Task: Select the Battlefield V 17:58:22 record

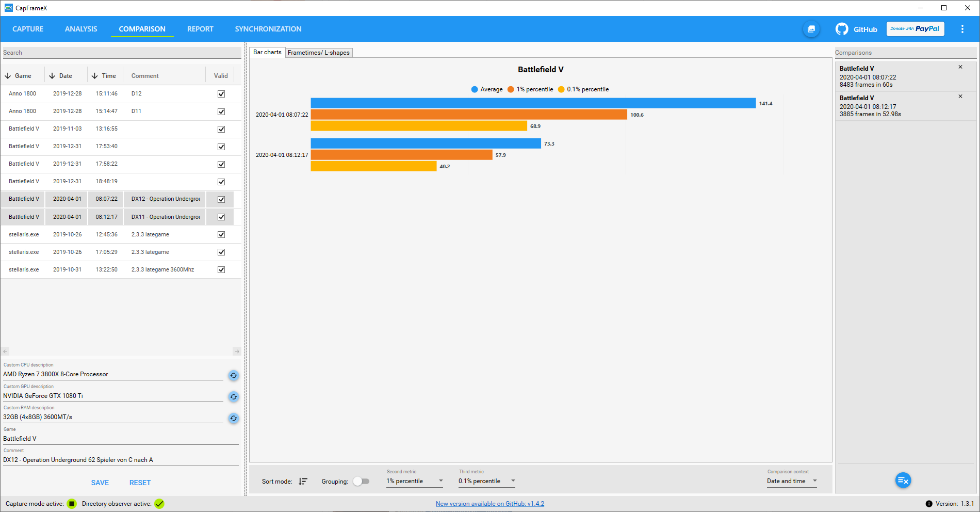Action: (121, 164)
